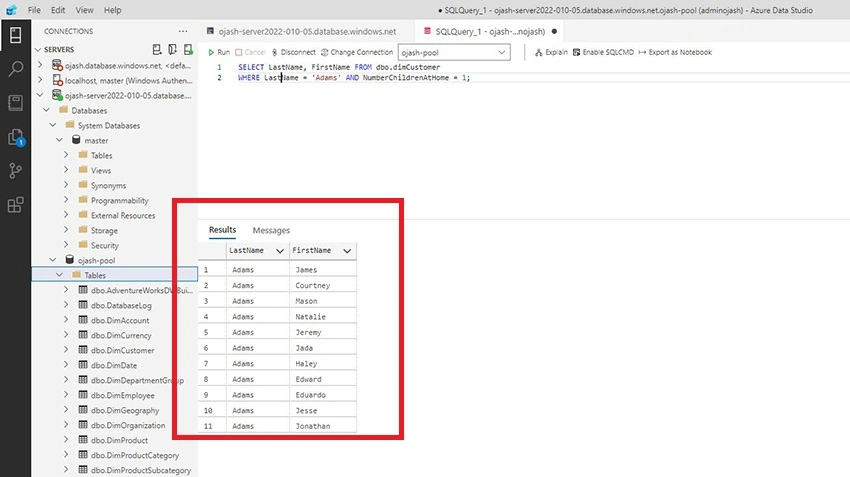
Task: Click Change Connection button
Action: coord(357,53)
